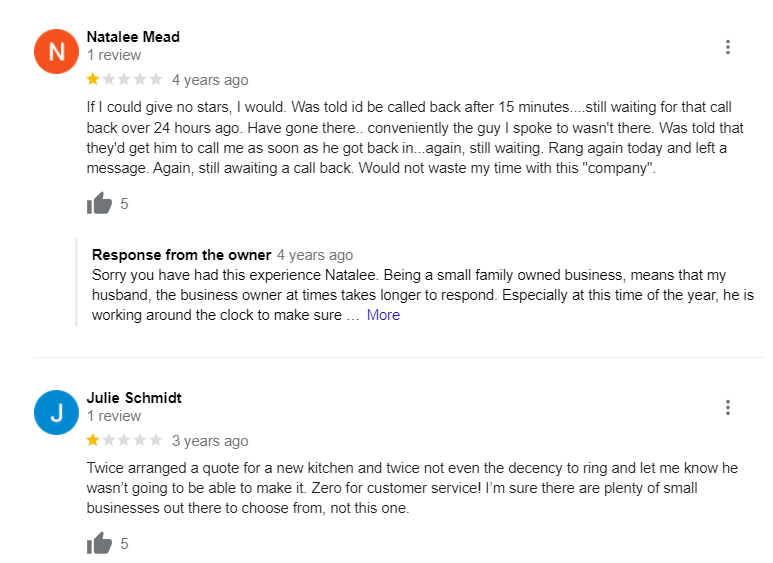Open Julie Schmidt's profile name link
The height and width of the screenshot is (563, 773).
coord(134,398)
